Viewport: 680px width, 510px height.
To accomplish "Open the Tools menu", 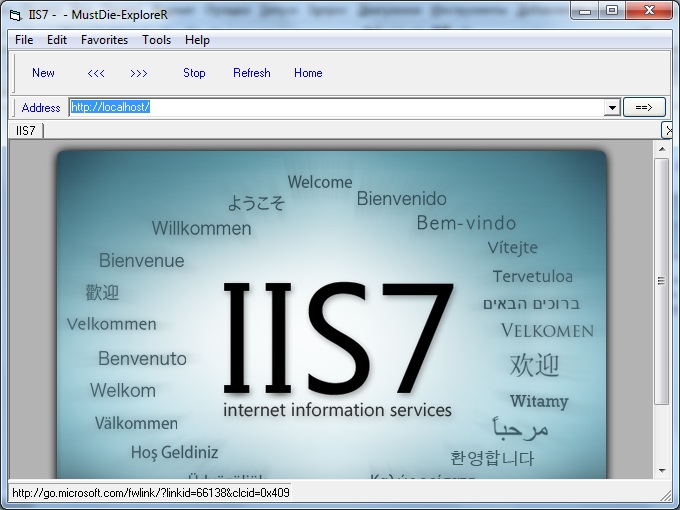I will pos(156,40).
